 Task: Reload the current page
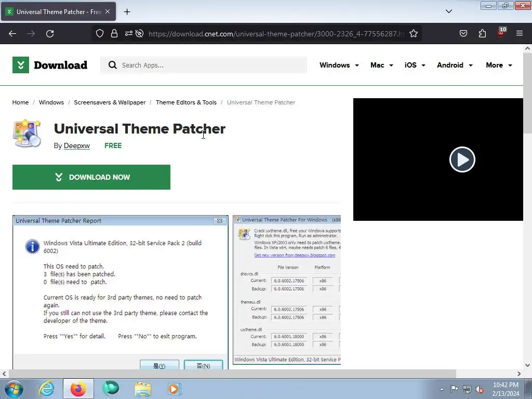[50, 34]
